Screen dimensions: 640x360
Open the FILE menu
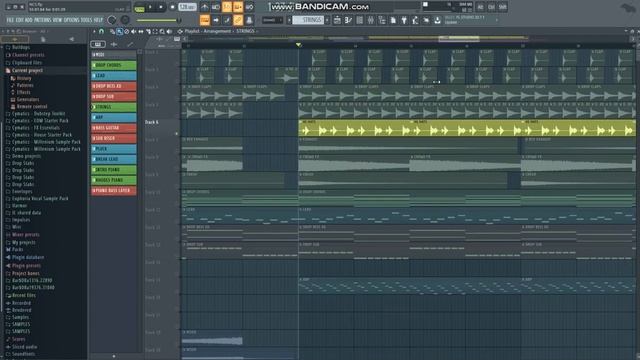10,20
